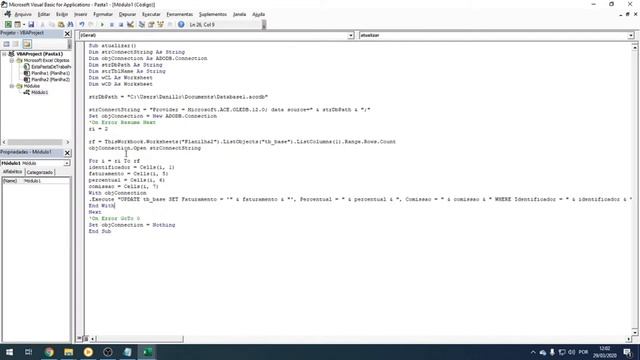
Task: Open the Suplementos menu
Action: 213,14
